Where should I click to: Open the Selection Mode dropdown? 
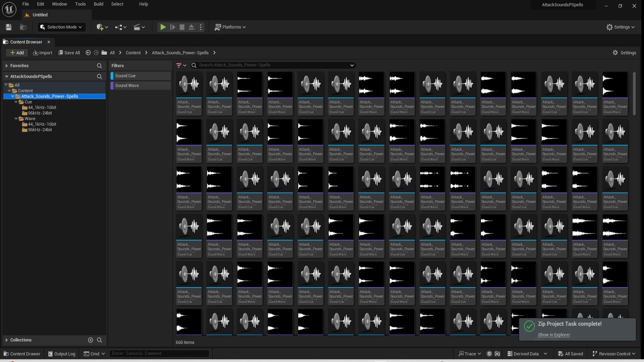pos(61,27)
